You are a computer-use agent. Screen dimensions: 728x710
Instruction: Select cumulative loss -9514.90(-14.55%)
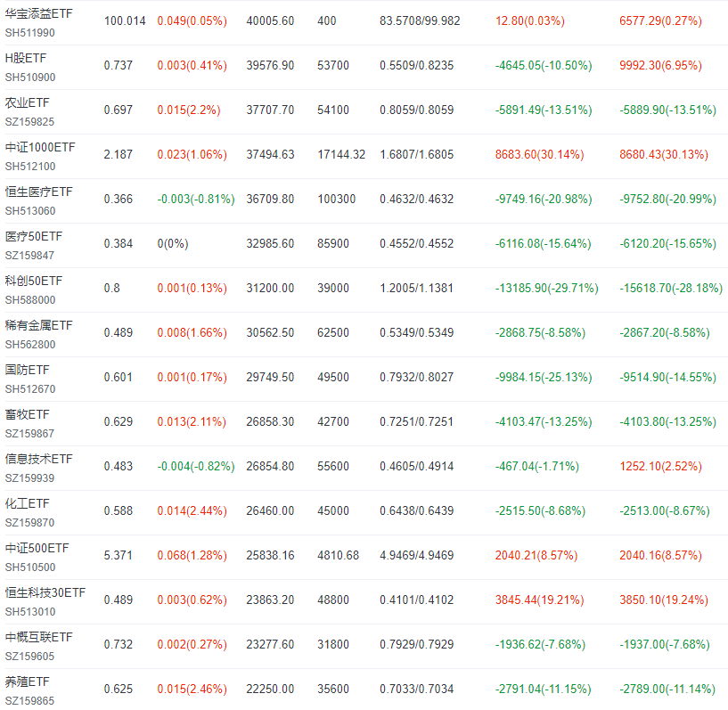coord(667,378)
